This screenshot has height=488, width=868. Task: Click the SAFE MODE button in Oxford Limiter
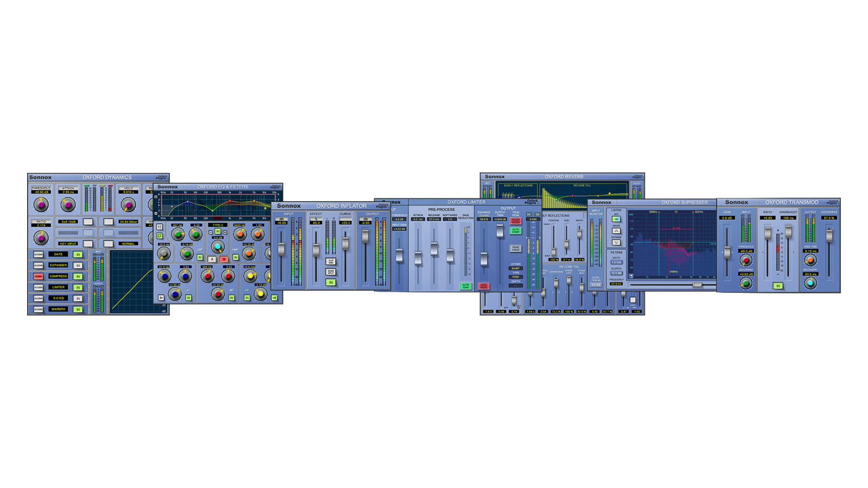[x=483, y=286]
